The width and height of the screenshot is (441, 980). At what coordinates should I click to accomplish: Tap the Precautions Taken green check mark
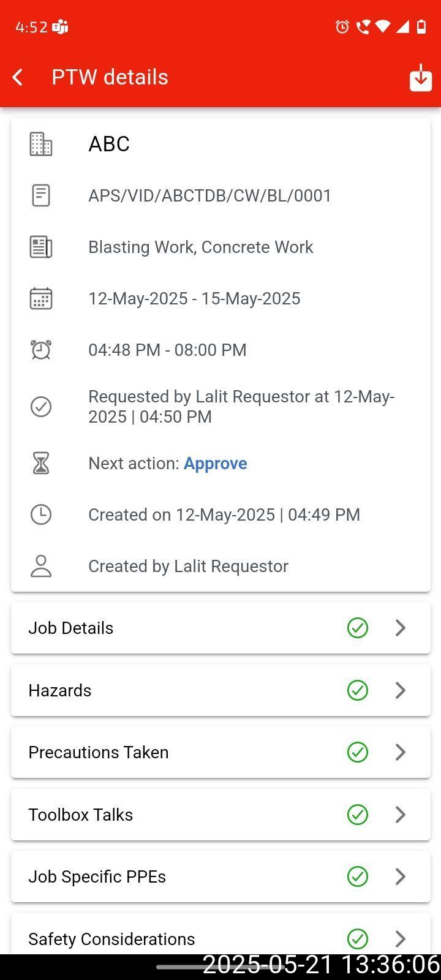point(358,752)
